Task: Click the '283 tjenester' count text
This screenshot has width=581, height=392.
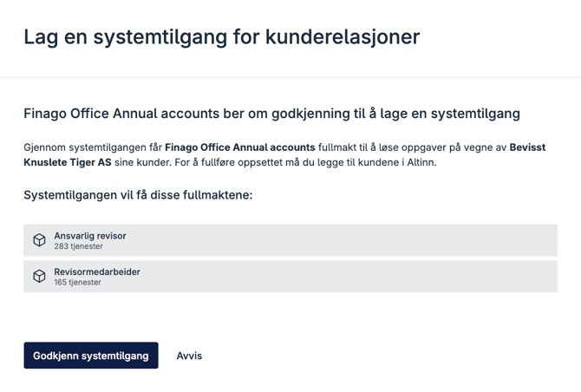Action: point(78,246)
